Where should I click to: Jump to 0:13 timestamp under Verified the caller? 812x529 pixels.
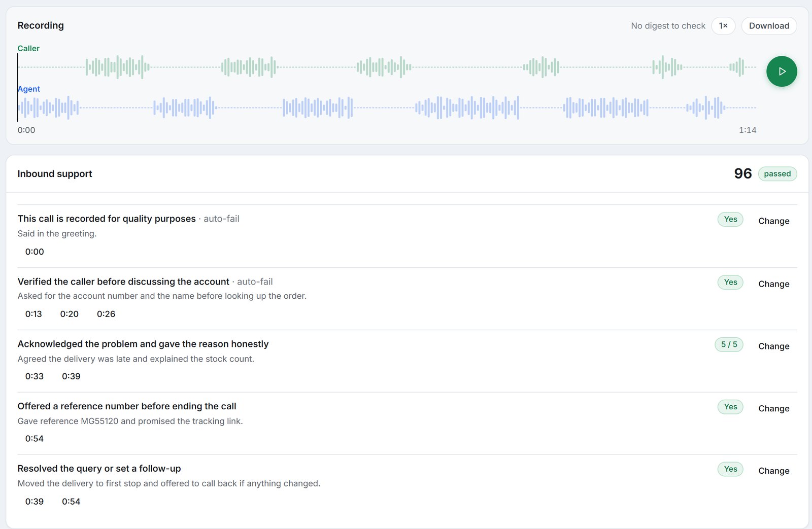coord(33,314)
